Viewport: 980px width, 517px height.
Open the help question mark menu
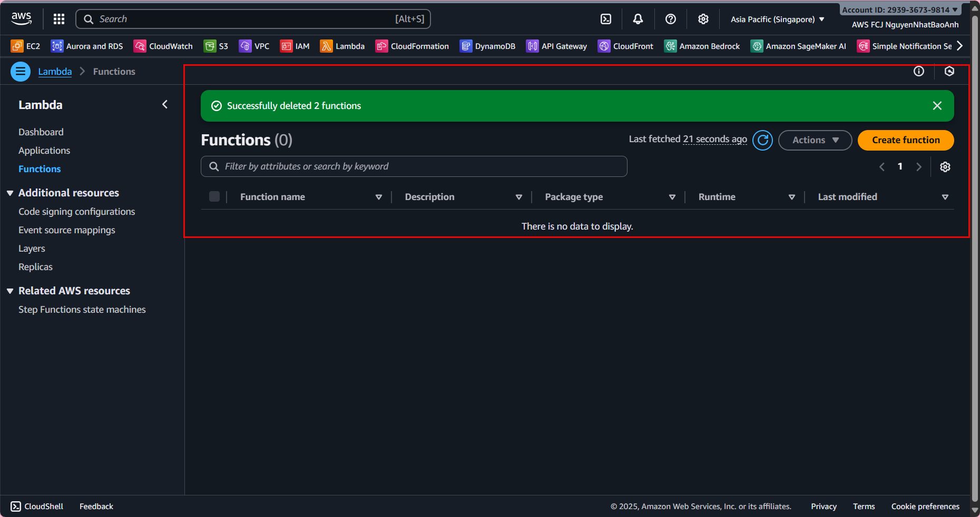[x=671, y=19]
